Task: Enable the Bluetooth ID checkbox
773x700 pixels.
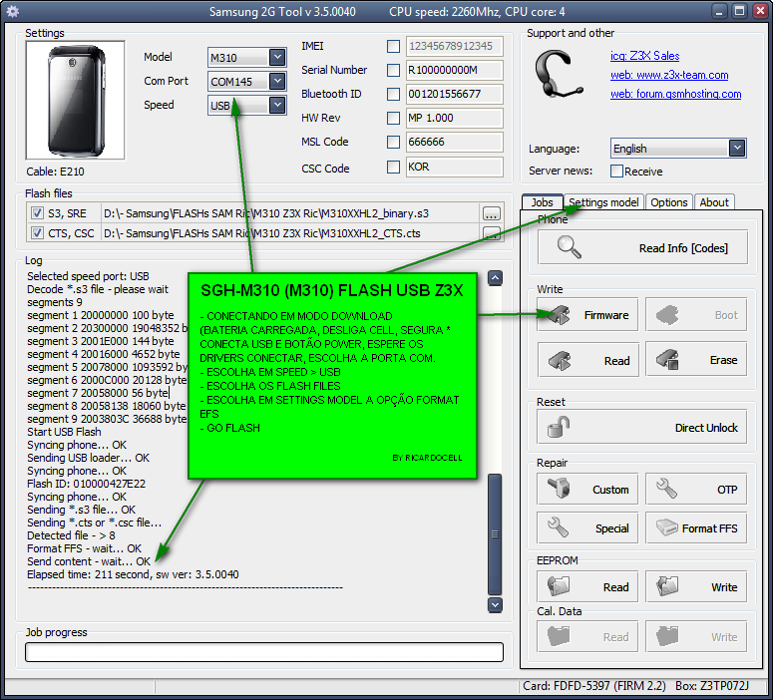Action: (393, 94)
